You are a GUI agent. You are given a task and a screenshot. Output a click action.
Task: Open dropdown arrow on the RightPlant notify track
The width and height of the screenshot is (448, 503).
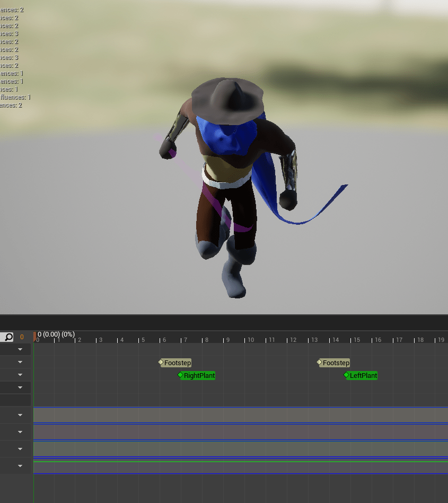[x=20, y=375]
